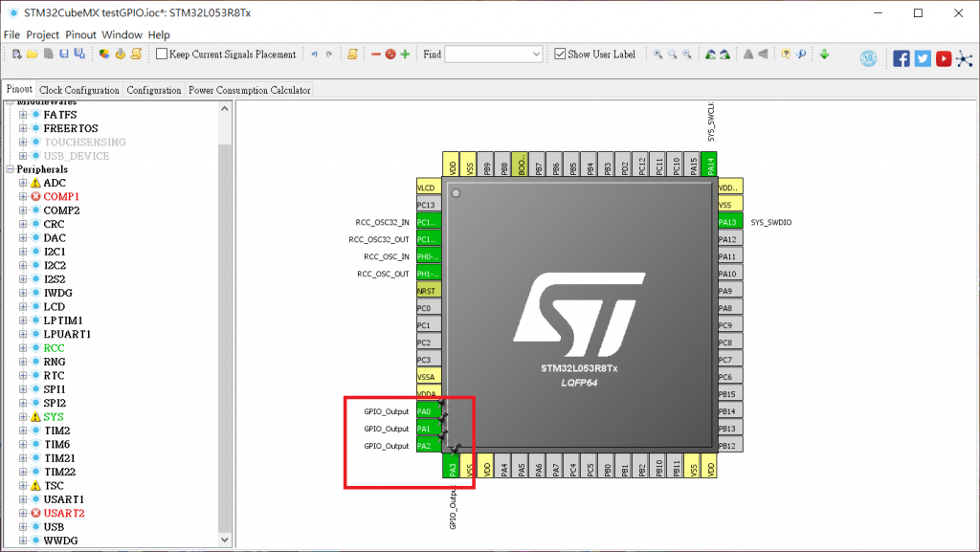Open the Project menu
Screen dimensions: 980x552
click(42, 35)
